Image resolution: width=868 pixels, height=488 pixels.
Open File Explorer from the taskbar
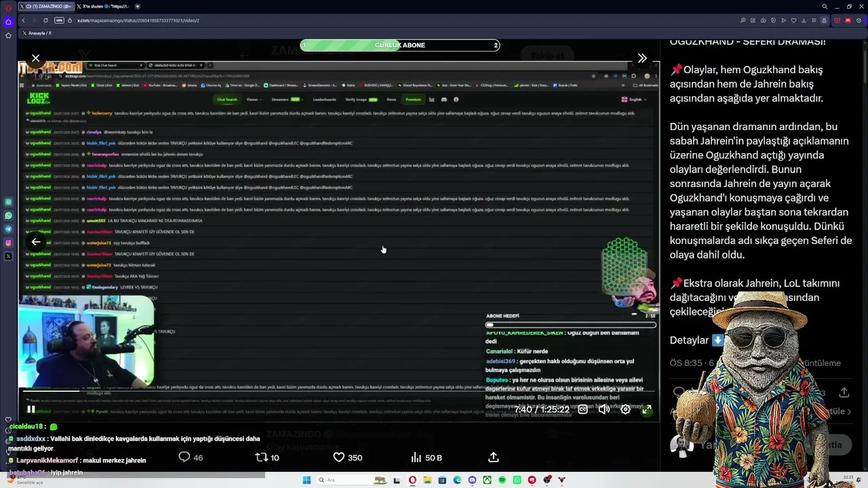(x=427, y=480)
